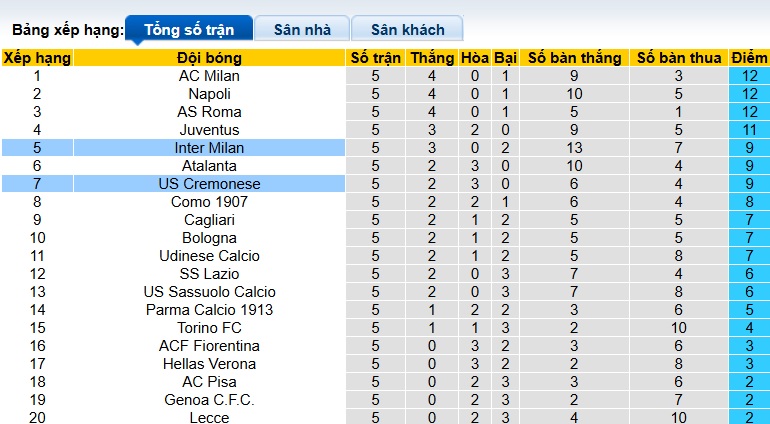The image size is (770, 424).
Task: Select AS Roma in the standings
Action: point(209,112)
